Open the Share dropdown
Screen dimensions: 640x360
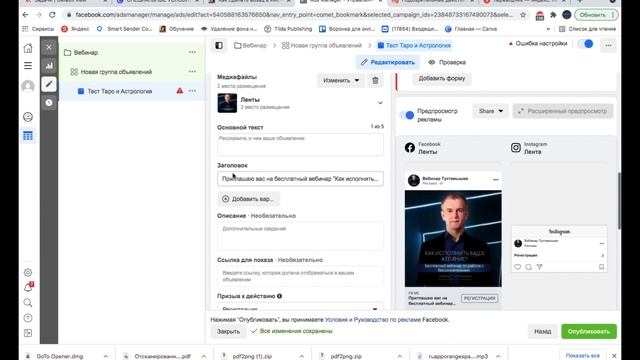(490, 111)
